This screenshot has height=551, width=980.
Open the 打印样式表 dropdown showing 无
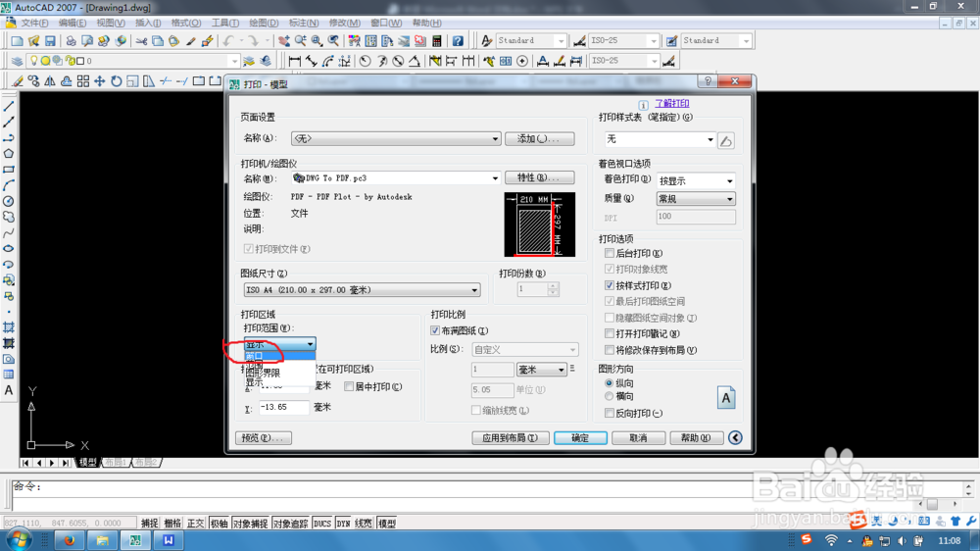(660, 139)
